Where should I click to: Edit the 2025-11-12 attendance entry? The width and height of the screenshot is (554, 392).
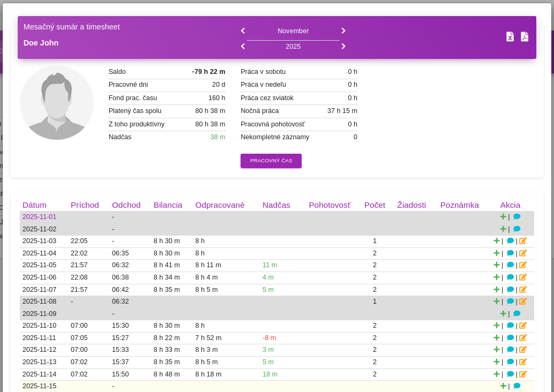point(523,350)
